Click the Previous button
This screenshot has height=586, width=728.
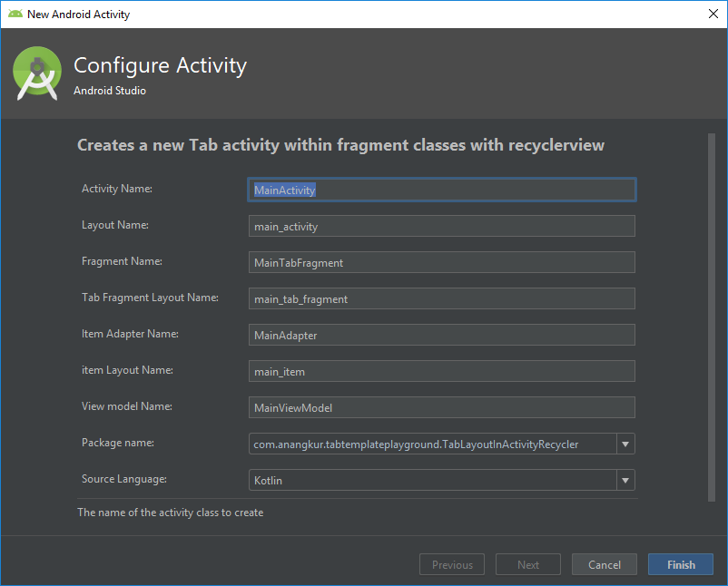coord(451,563)
